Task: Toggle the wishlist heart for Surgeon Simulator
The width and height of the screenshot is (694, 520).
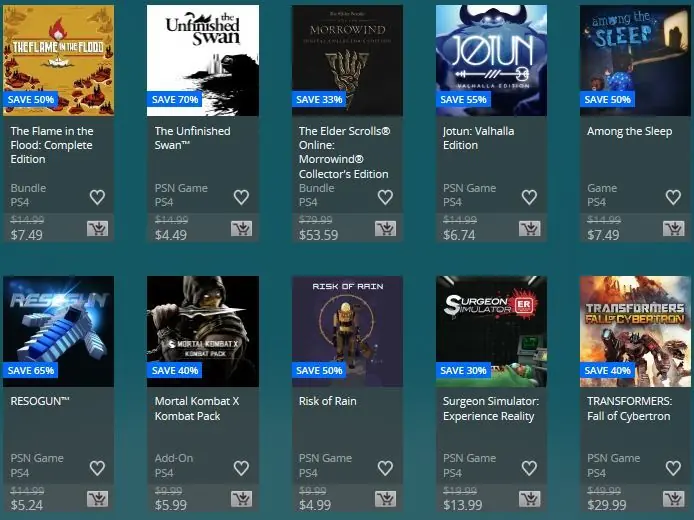Action: pyautogui.click(x=529, y=468)
